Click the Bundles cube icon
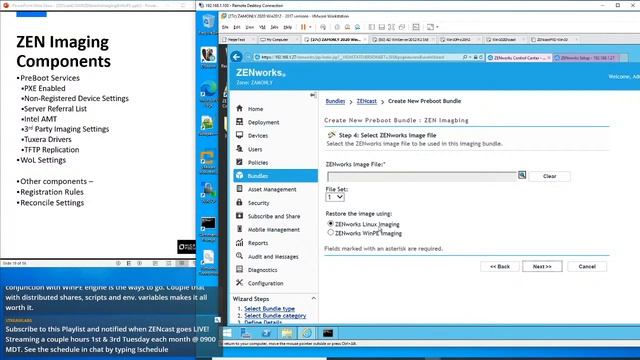 point(240,176)
